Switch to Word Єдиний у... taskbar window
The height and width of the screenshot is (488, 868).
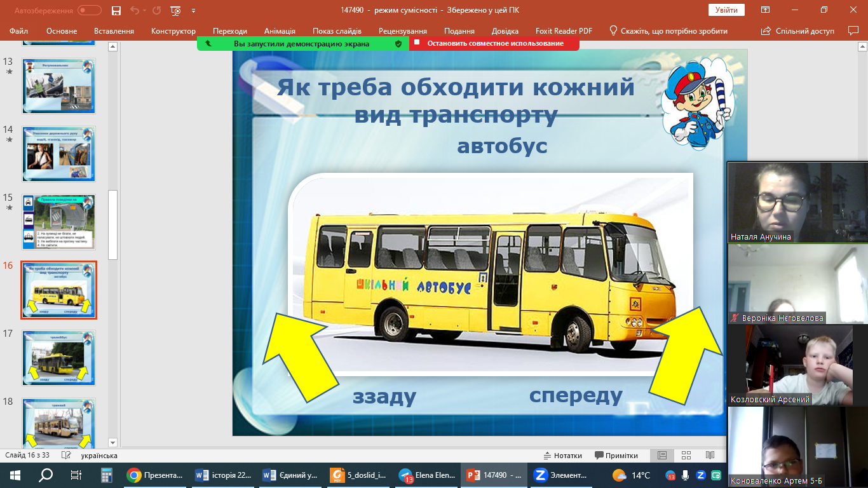pos(292,475)
